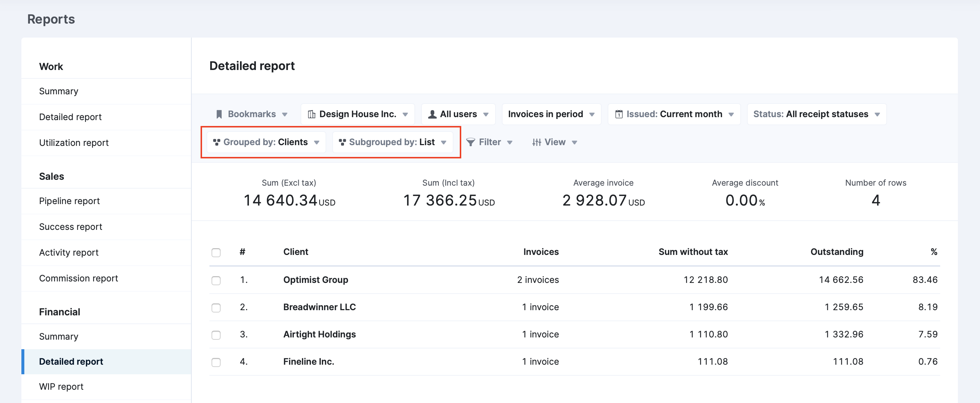The height and width of the screenshot is (403, 980).
Task: Click the 1 199.66 sum cell
Action: tap(708, 308)
